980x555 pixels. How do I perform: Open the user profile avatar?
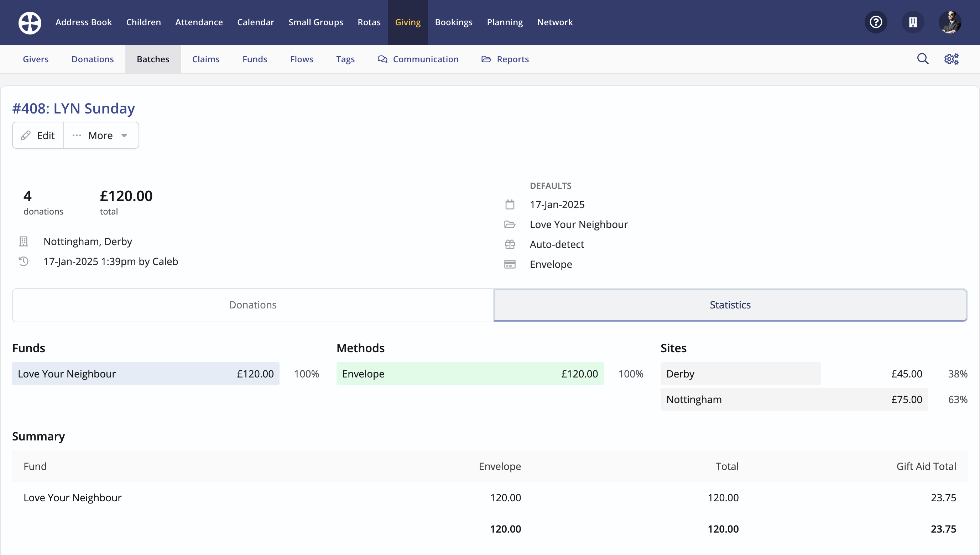pos(949,22)
